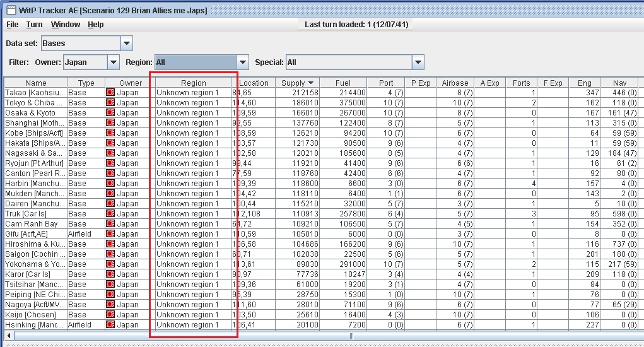Image resolution: width=644 pixels, height=347 pixels.
Task: Click Japan flag icon in Cam Ranh Bay row
Action: [x=110, y=223]
